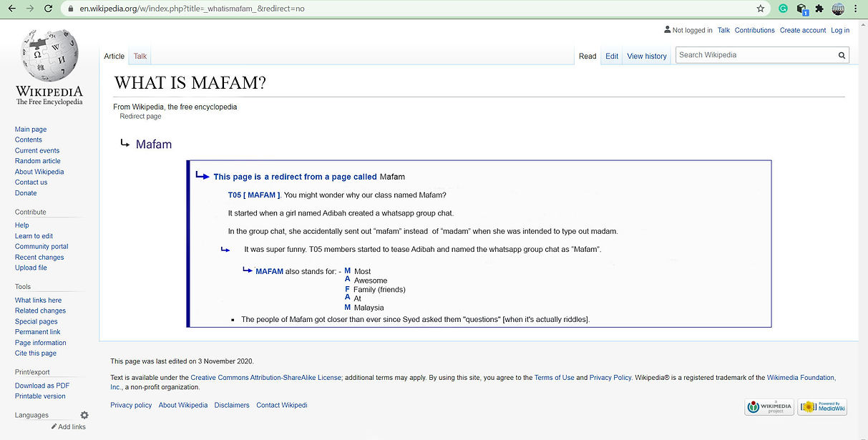Click Donate in sidebar
Image resolution: width=868 pixels, height=440 pixels.
[x=26, y=193]
